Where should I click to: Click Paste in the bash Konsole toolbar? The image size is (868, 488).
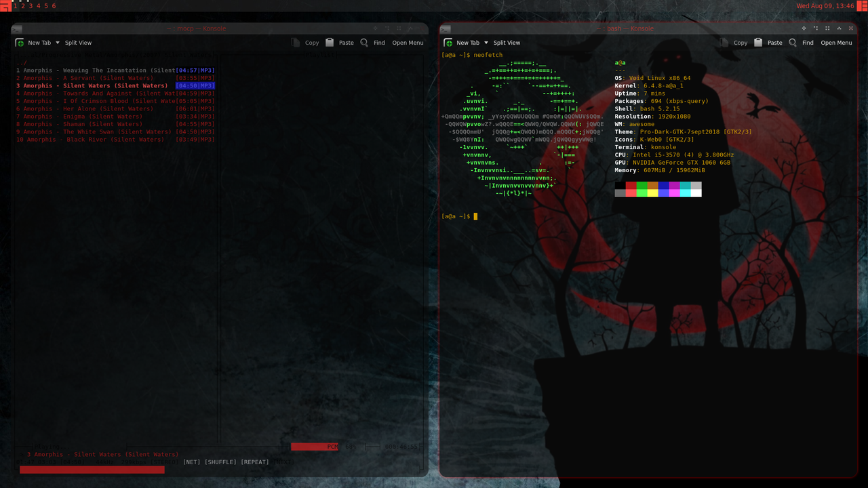pos(768,43)
